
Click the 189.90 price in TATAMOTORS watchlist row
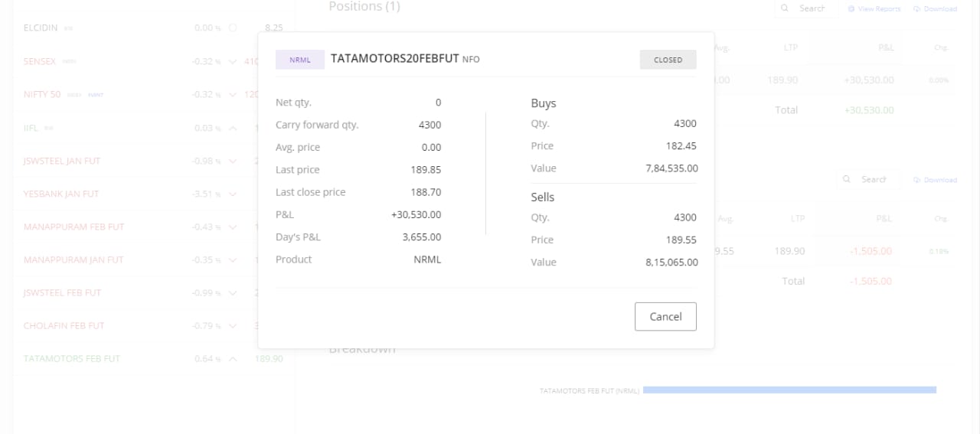pyautogui.click(x=269, y=358)
